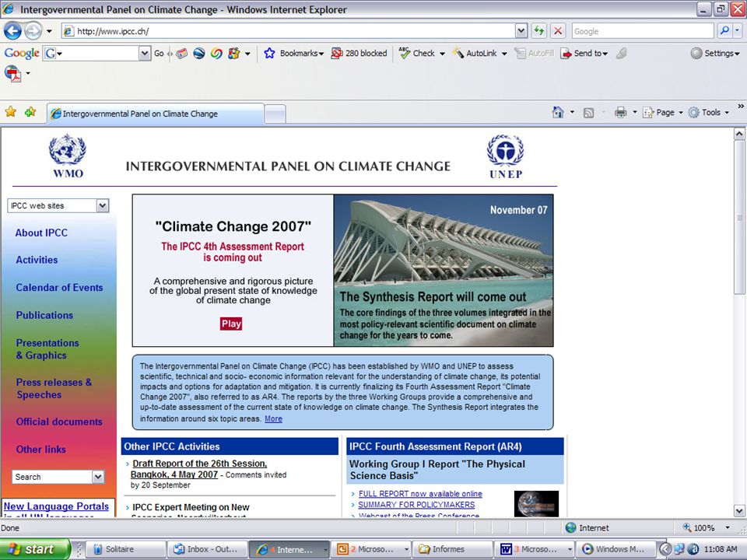Click the RSS feeds icon
The width and height of the screenshot is (747, 560).
[x=588, y=113]
